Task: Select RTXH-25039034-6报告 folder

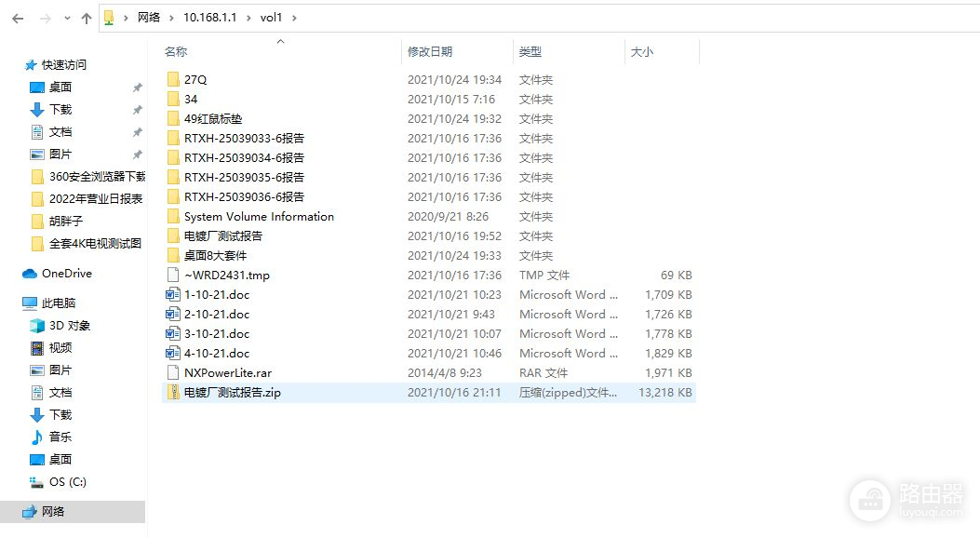Action: pyautogui.click(x=244, y=157)
